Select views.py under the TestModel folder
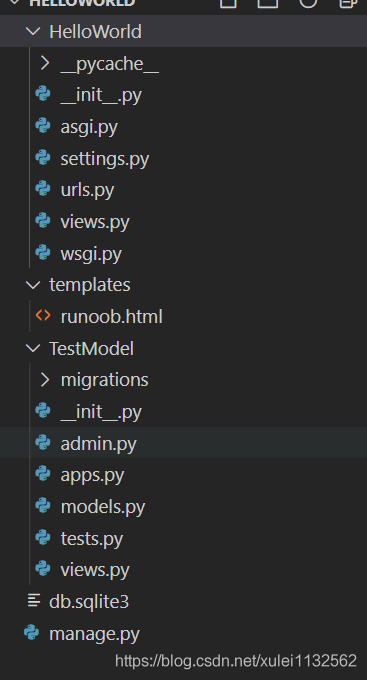This screenshot has width=367, height=680. point(95,569)
